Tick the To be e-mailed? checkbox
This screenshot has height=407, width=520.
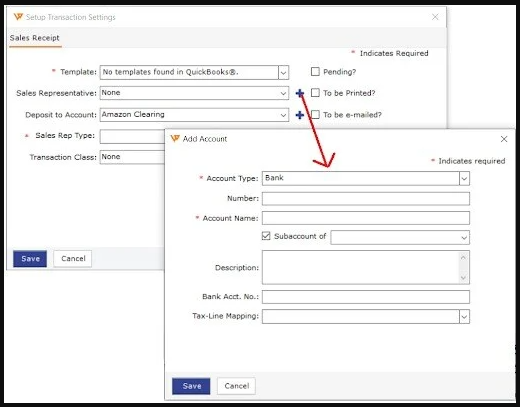[315, 115]
